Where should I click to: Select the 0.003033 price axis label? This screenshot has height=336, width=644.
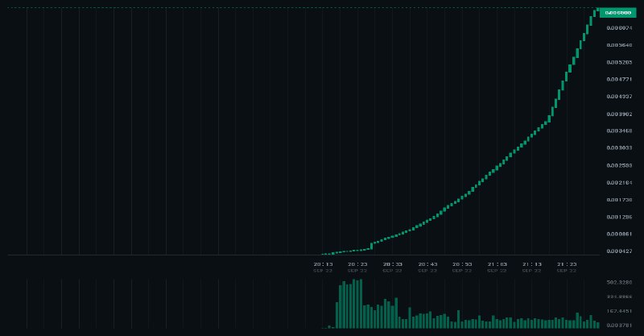click(x=619, y=148)
